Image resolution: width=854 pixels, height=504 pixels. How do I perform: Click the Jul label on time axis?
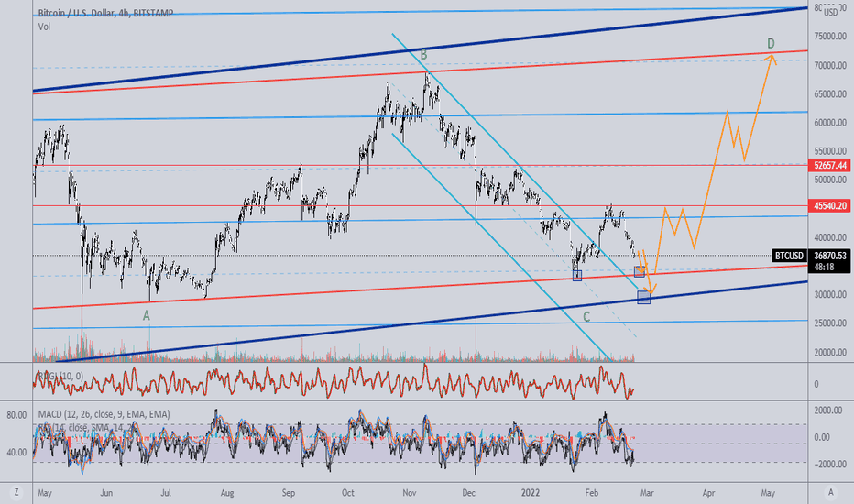166,493
